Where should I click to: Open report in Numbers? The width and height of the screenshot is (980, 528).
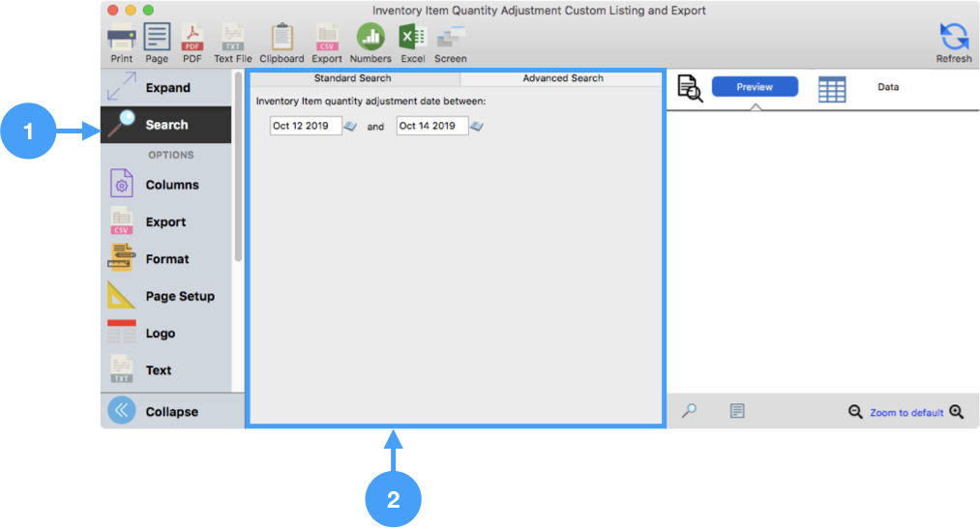point(371,38)
